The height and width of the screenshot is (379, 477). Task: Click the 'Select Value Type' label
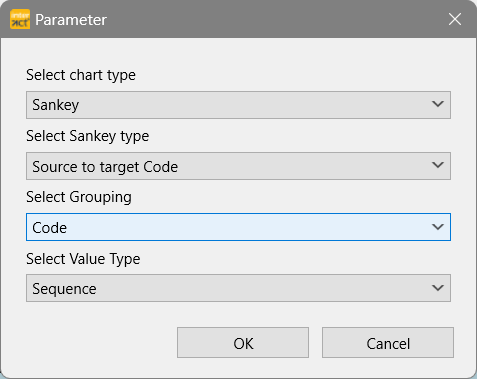(x=83, y=259)
